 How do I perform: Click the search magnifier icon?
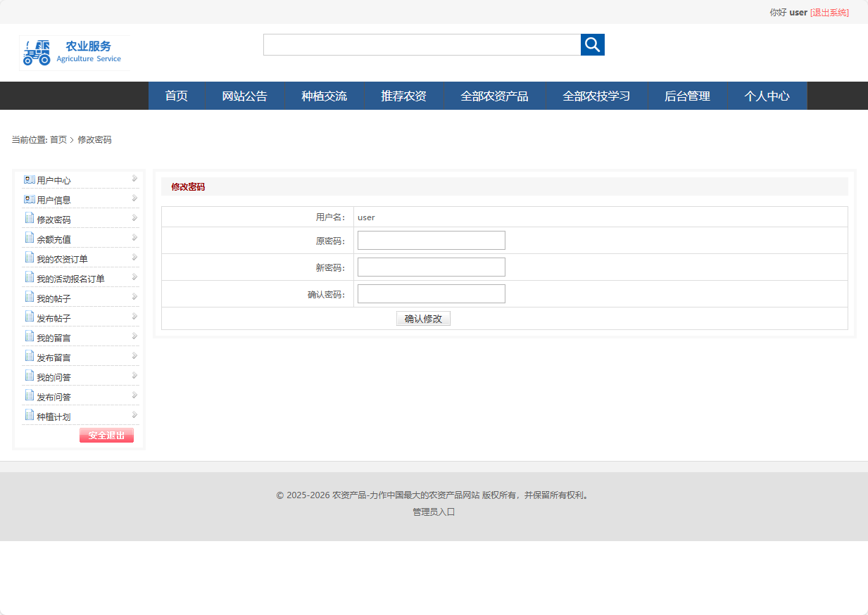(x=592, y=44)
